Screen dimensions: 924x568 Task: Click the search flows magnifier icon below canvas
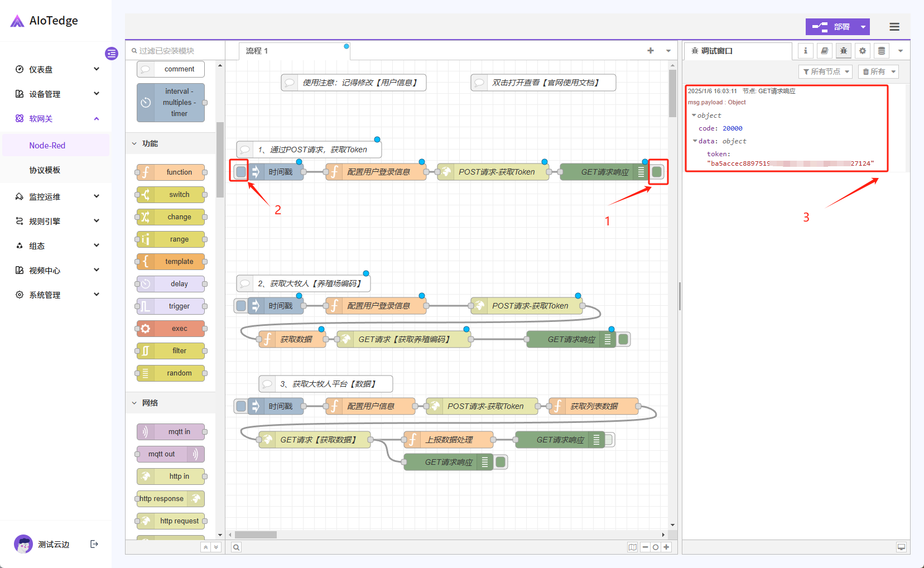[237, 547]
